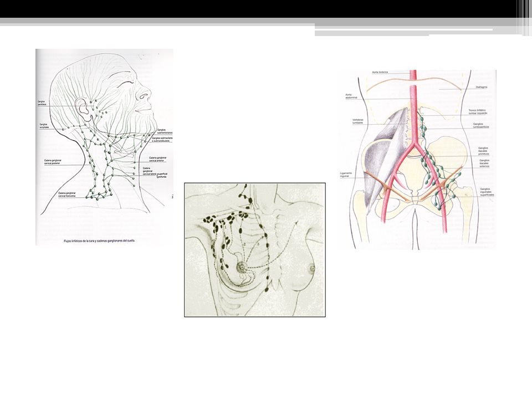Screen dimensions: 532x399
Task: Click 'Cadena ganglionar cervical posterior' label
Action: 53,161
